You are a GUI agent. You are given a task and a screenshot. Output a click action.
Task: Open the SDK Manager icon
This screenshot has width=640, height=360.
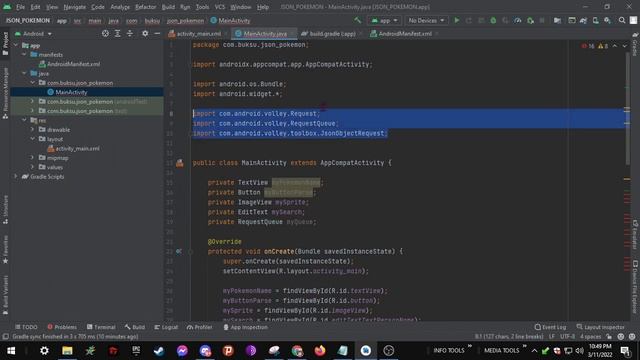coord(607,20)
